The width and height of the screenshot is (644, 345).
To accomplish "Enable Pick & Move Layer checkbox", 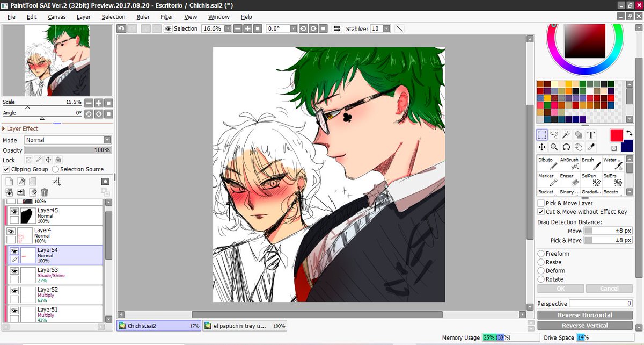I will point(541,203).
